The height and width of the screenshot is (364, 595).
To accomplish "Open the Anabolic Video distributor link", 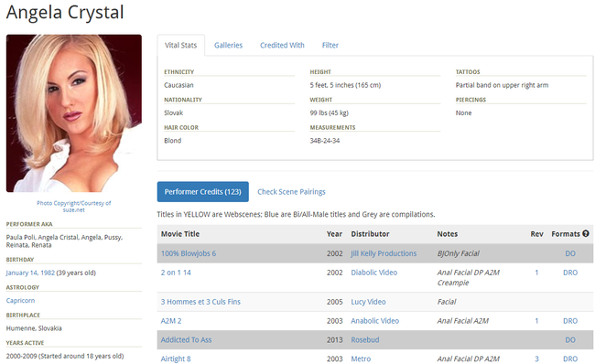I will (375, 321).
